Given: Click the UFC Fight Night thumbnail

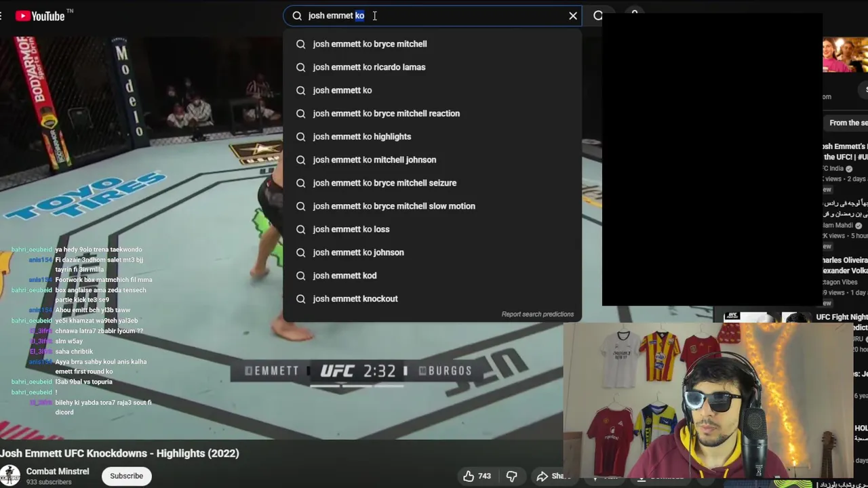Looking at the screenshot, I should (x=766, y=317).
